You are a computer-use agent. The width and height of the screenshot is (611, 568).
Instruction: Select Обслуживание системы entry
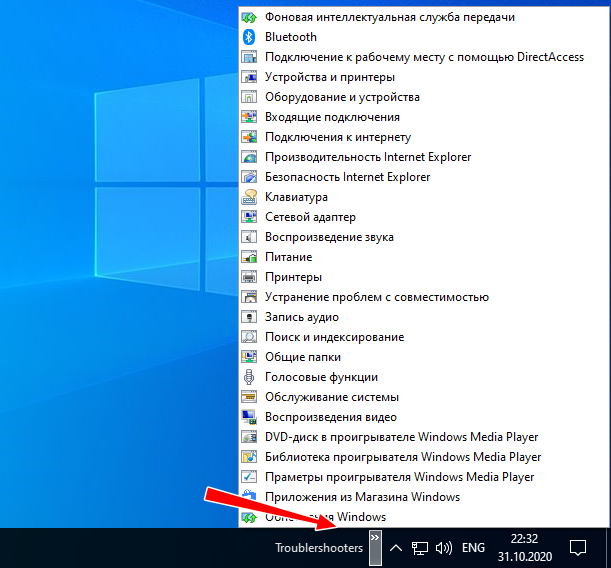(x=332, y=397)
